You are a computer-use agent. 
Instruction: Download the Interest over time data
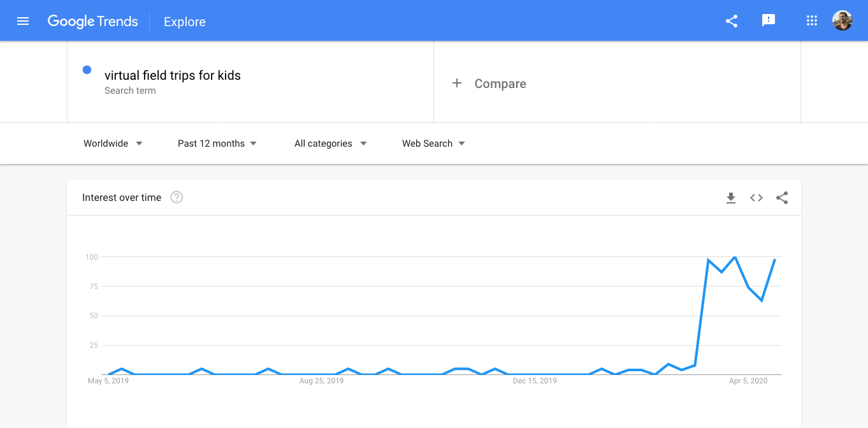[731, 198]
